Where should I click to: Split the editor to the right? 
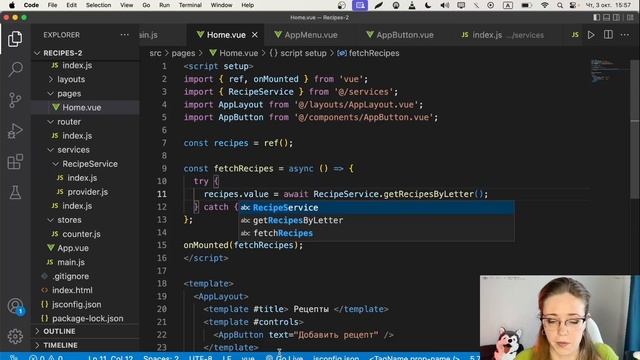point(608,35)
